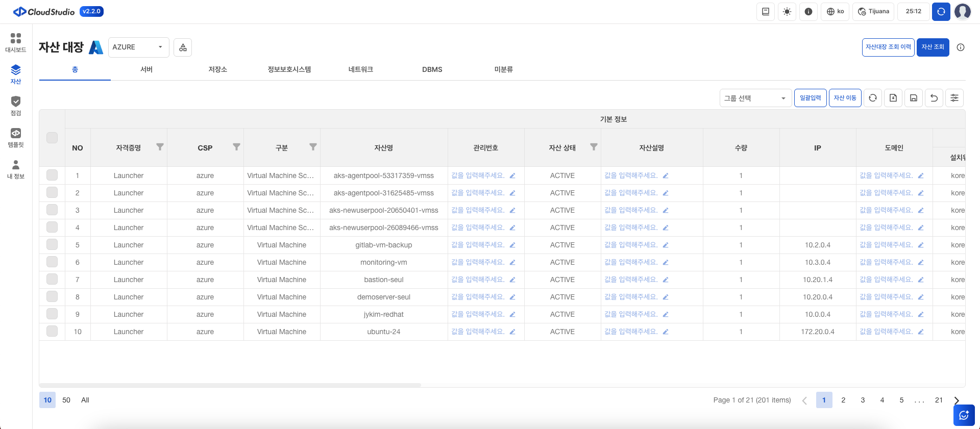980x429 pixels.
Task: Open the 대시보드 dashboard sidebar icon
Action: pos(16,42)
